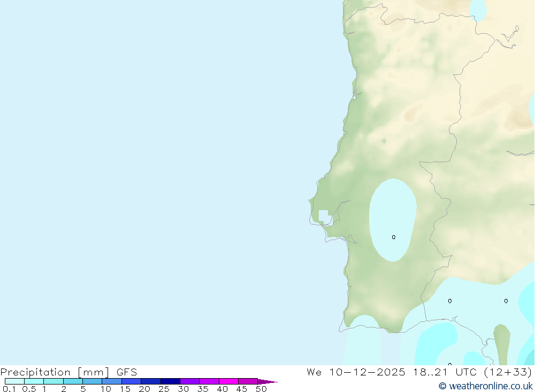Select the 1–2 mm legend color swatch
This screenshot has width=535, height=392.
point(53,381)
